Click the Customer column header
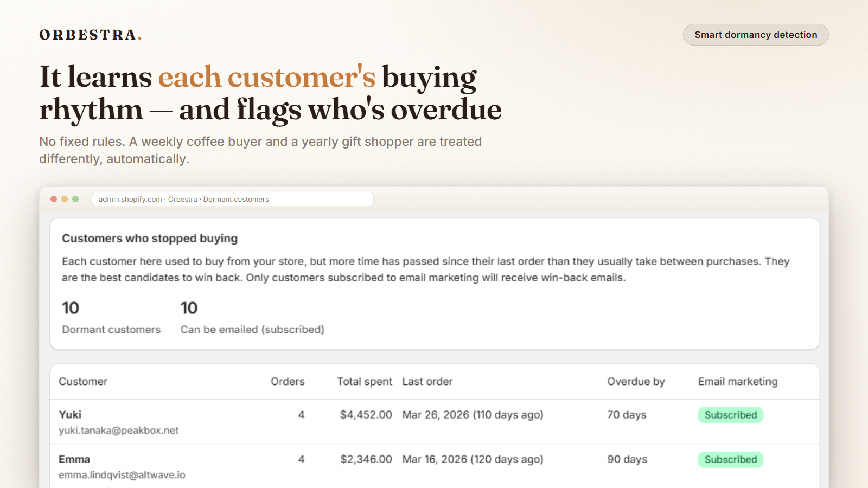This screenshot has height=488, width=868. coord(83,381)
